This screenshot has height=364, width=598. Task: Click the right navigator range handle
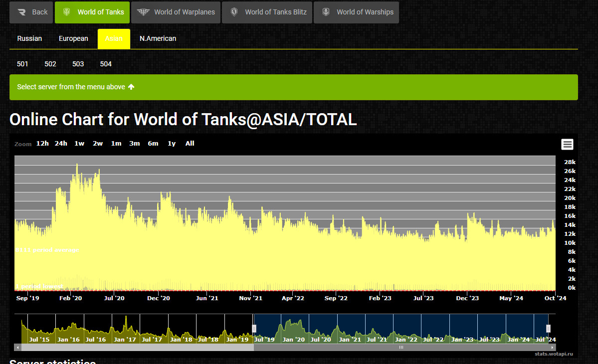[x=548, y=328]
